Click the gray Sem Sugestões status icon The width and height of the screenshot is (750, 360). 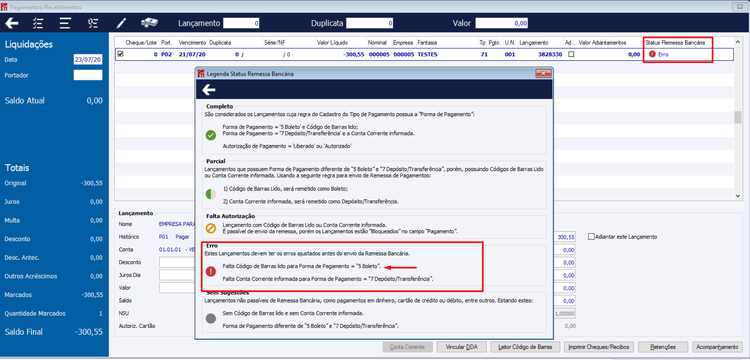click(211, 319)
